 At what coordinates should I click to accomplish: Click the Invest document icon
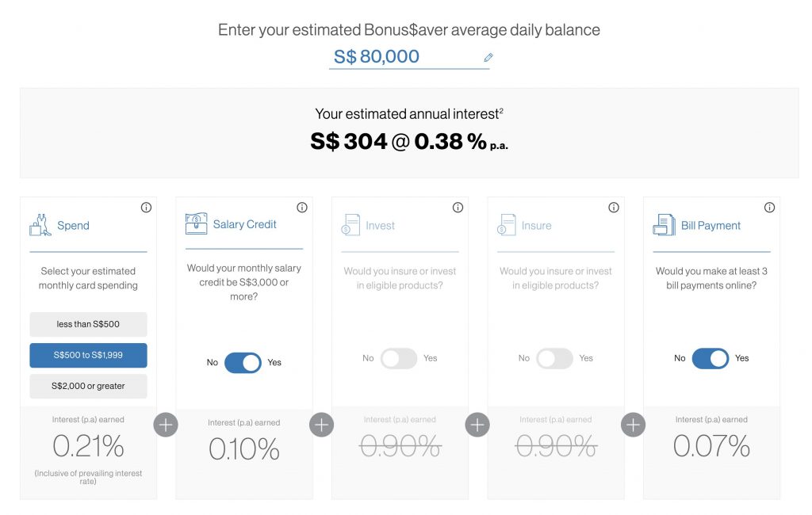[x=351, y=225]
